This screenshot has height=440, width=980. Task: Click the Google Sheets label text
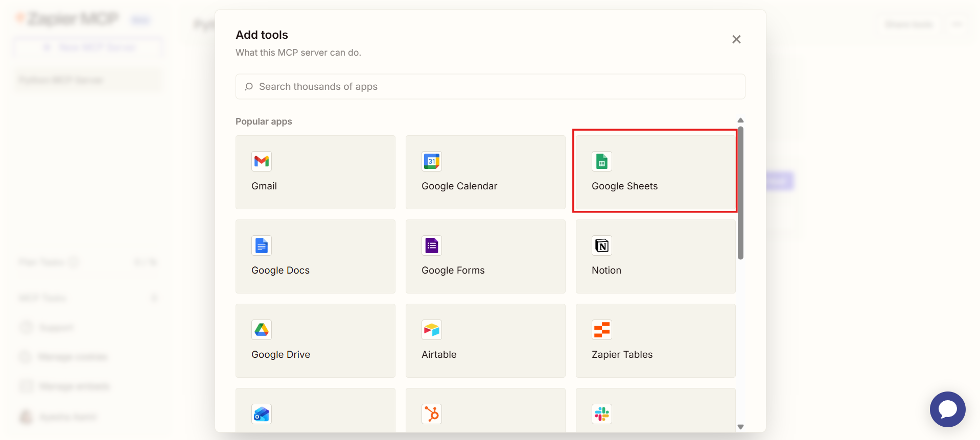[624, 186]
